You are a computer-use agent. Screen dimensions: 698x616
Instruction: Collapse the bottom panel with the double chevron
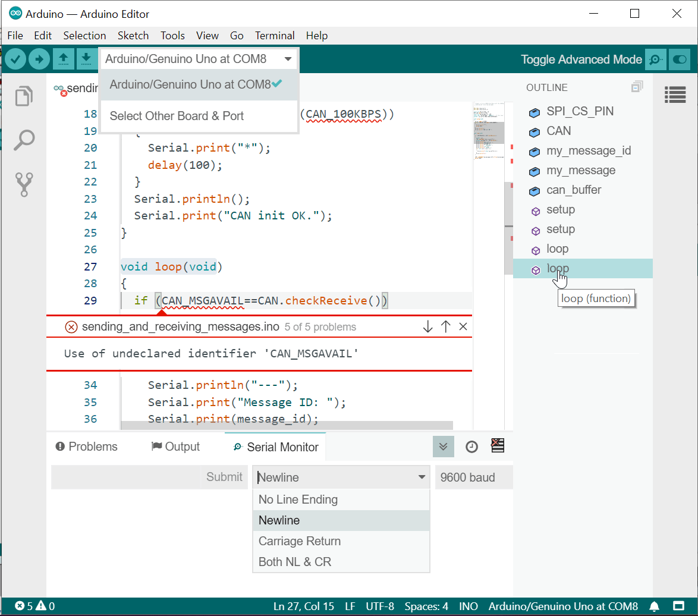coord(443,446)
